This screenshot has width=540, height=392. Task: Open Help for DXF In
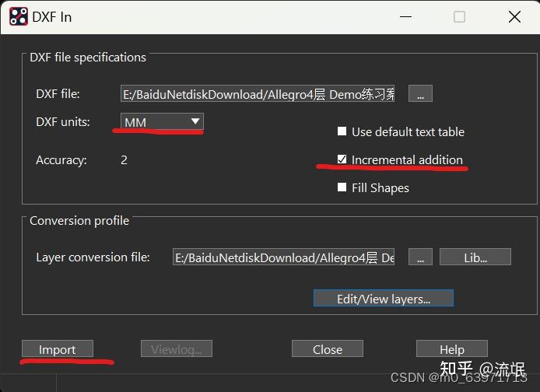click(452, 349)
